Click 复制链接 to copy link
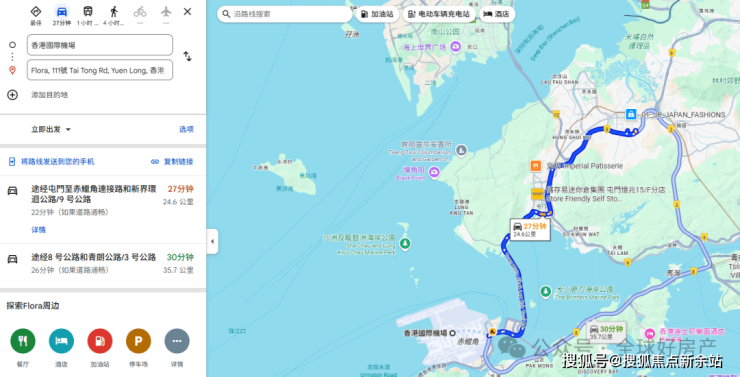 tap(172, 161)
